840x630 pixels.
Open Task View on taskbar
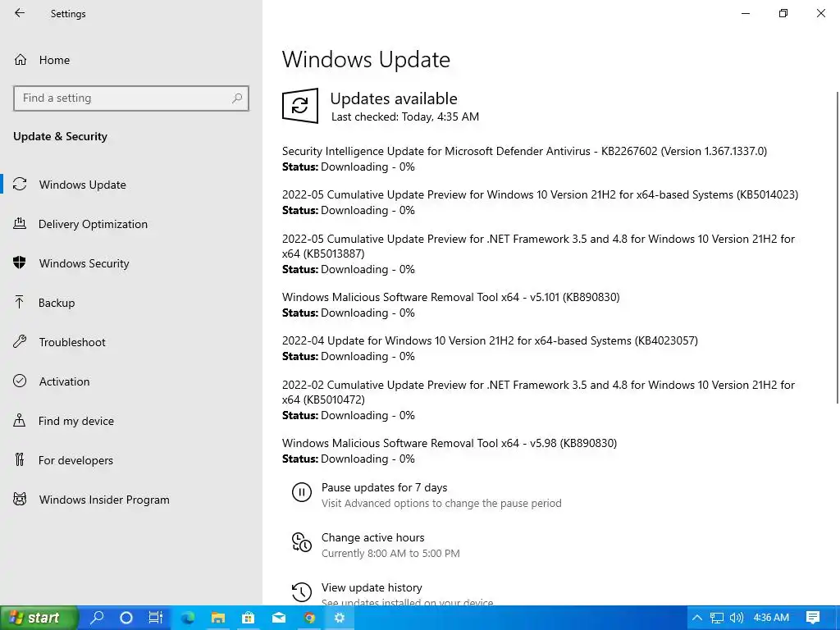pos(155,618)
